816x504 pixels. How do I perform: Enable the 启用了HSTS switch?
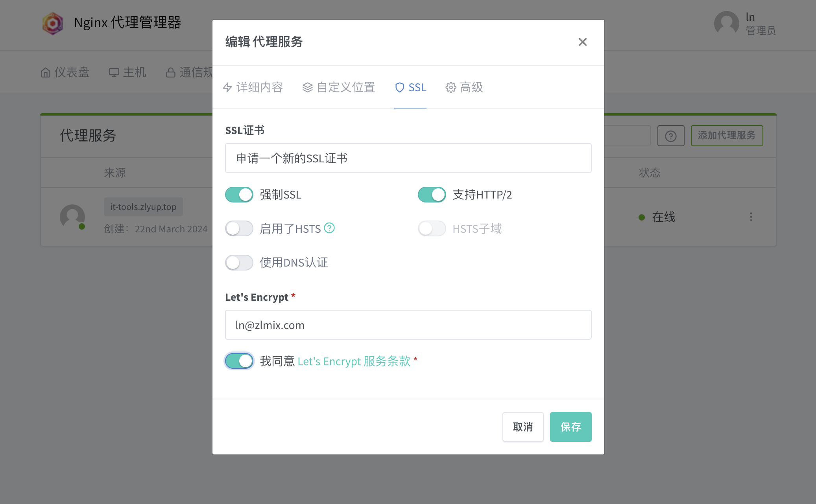pos(239,228)
